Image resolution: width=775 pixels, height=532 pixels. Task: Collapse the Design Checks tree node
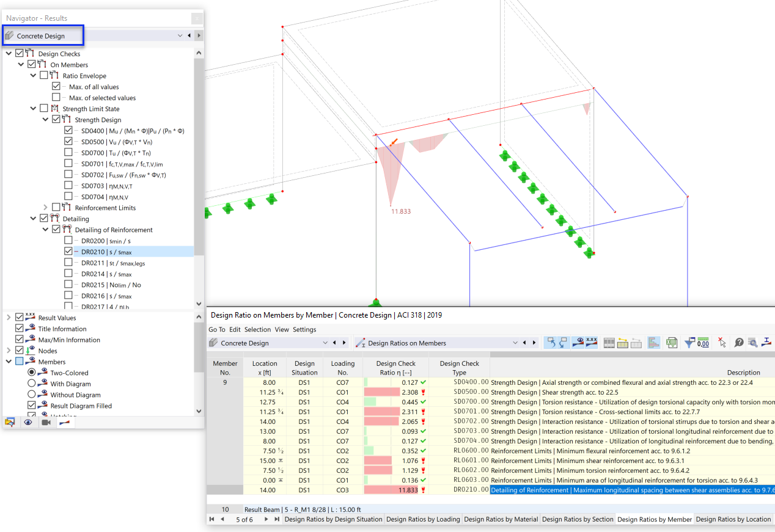[9, 54]
